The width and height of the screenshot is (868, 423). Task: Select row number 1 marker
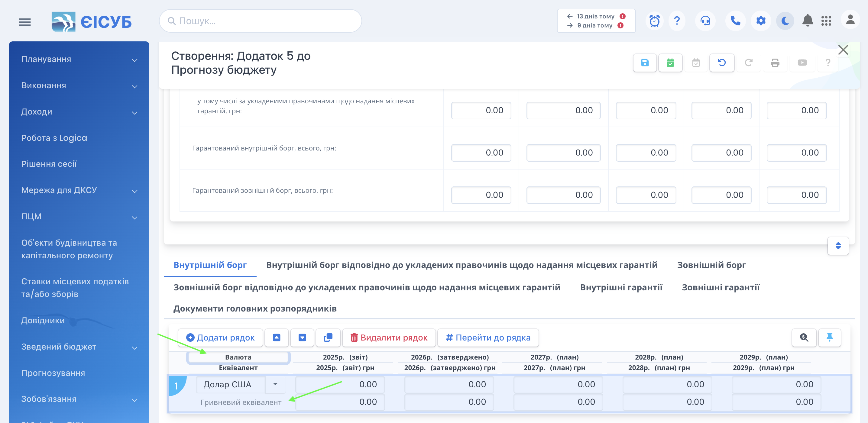coord(176,386)
